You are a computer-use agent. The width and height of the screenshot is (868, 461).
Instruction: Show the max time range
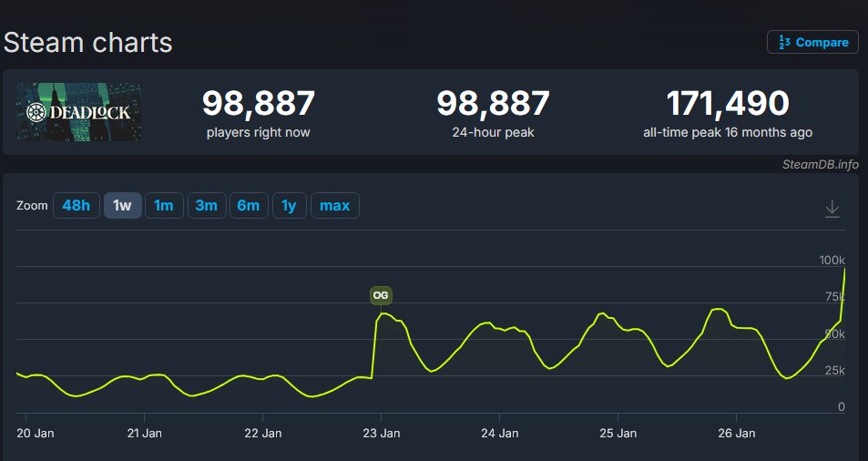[335, 205]
